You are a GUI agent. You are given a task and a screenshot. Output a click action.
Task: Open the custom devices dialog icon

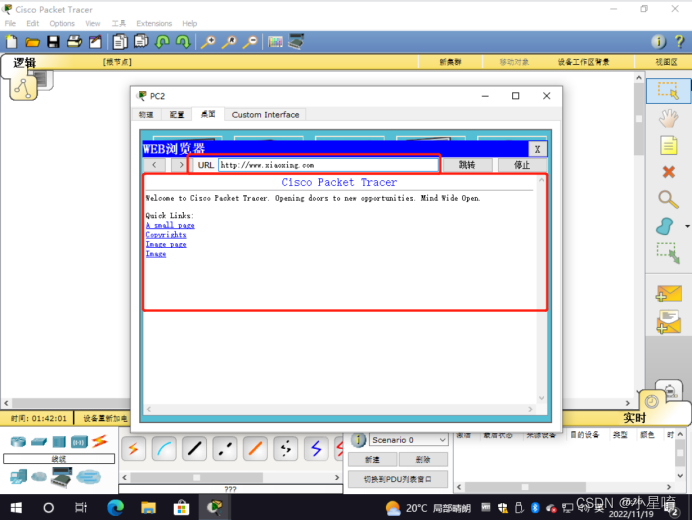click(296, 41)
